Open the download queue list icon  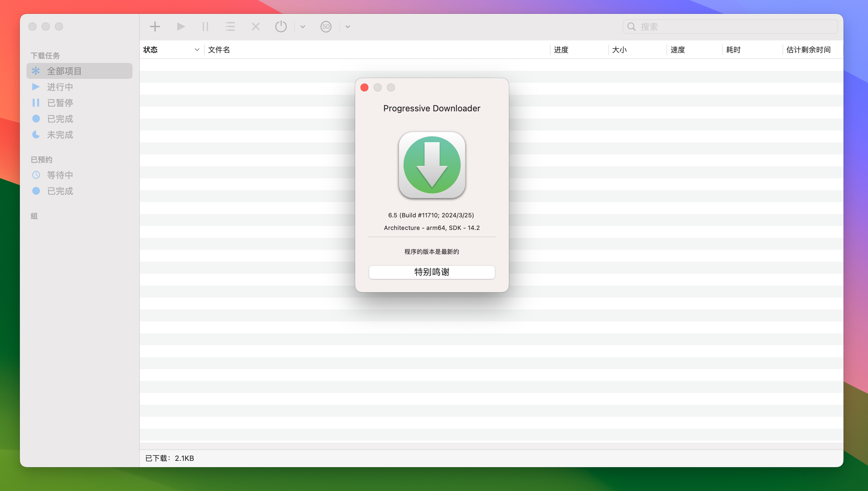coord(230,26)
